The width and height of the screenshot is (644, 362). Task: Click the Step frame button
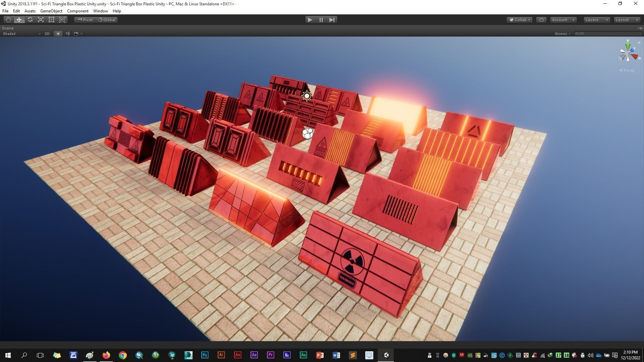332,20
